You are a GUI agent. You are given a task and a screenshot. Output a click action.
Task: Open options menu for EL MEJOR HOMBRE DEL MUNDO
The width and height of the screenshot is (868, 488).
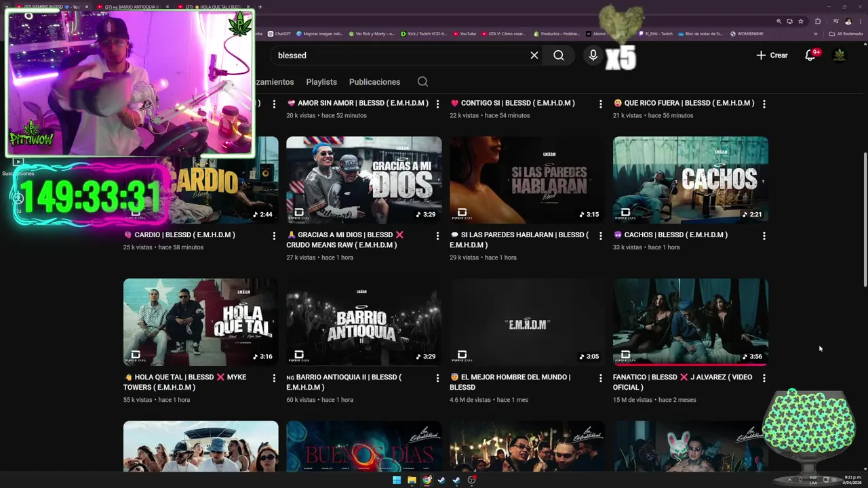[601, 378]
